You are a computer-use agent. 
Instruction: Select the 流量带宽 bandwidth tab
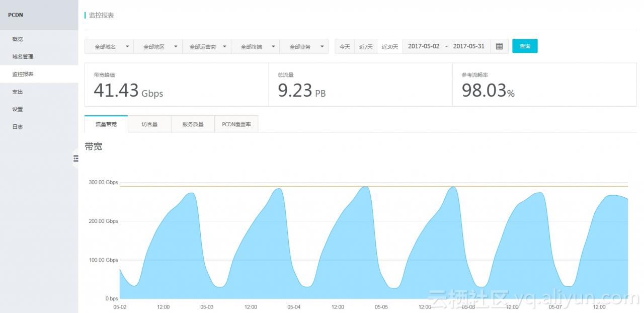[x=106, y=123]
